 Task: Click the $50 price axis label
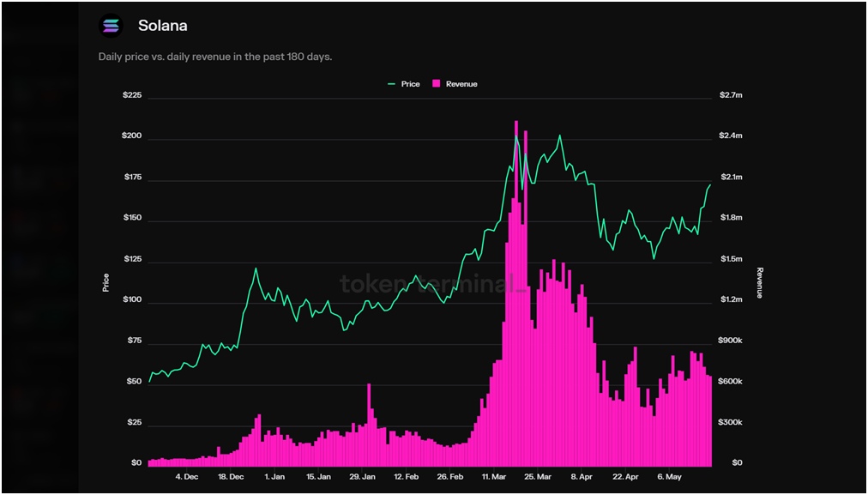pos(134,382)
